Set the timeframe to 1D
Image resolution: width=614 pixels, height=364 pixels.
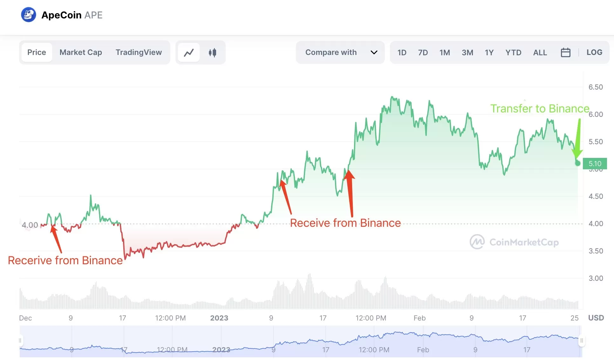(402, 52)
